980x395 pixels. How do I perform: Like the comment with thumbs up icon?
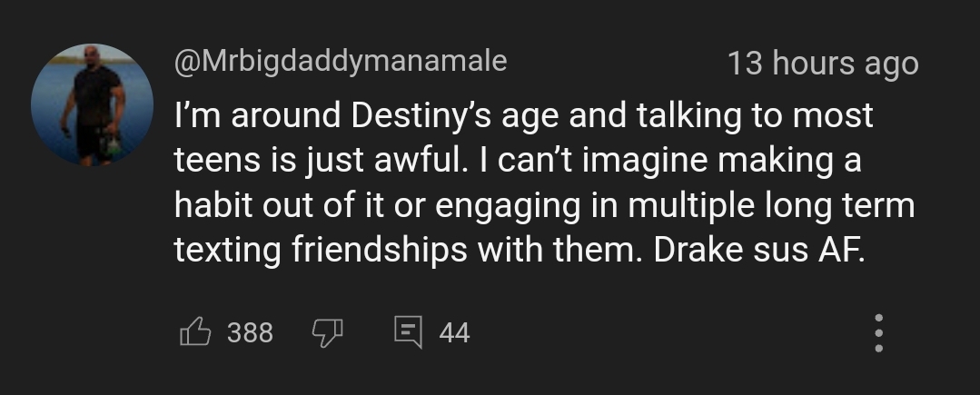pyautogui.click(x=194, y=332)
